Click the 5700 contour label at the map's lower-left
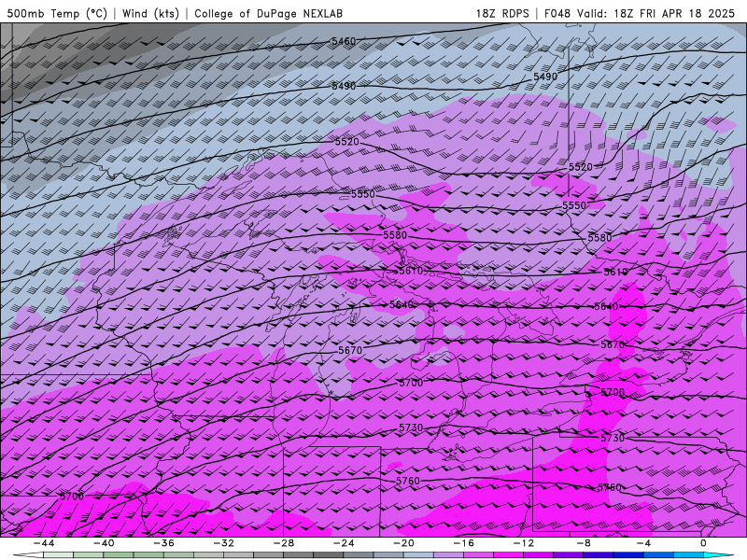 click(x=72, y=497)
